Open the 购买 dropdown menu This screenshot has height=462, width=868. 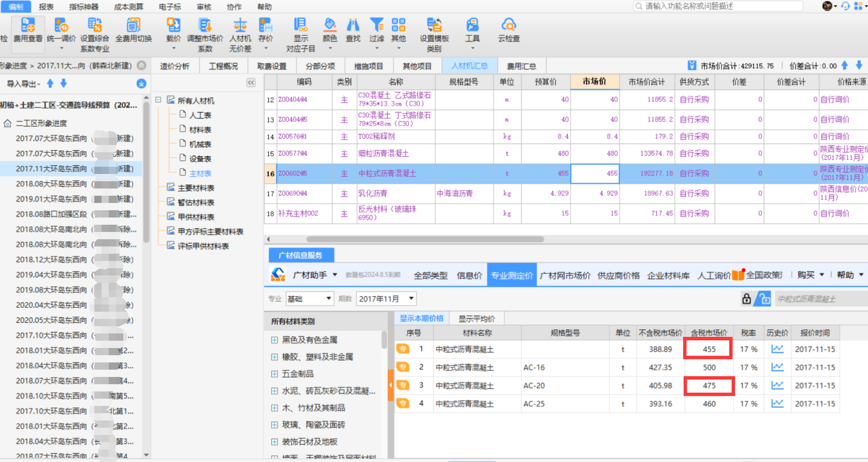[810, 275]
